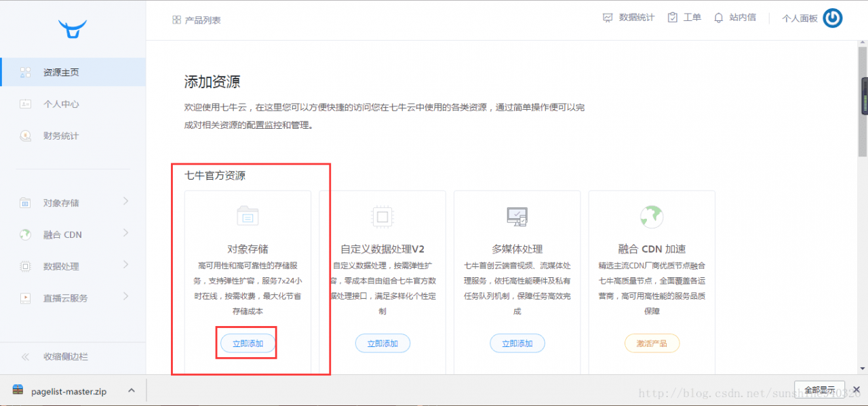Click the 融合 CDN 加速 card title
The height and width of the screenshot is (406, 868).
coord(652,249)
